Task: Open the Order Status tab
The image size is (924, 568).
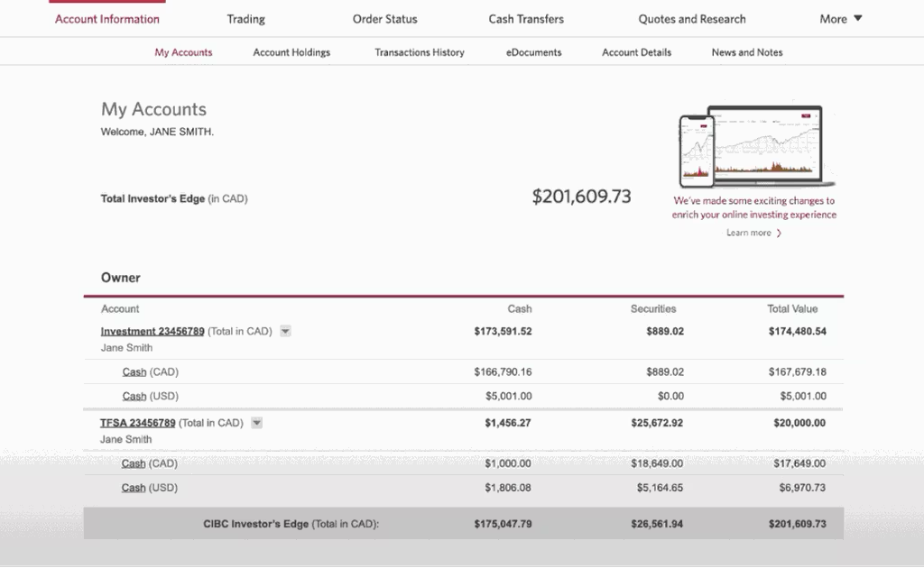Action: pyautogui.click(x=384, y=19)
